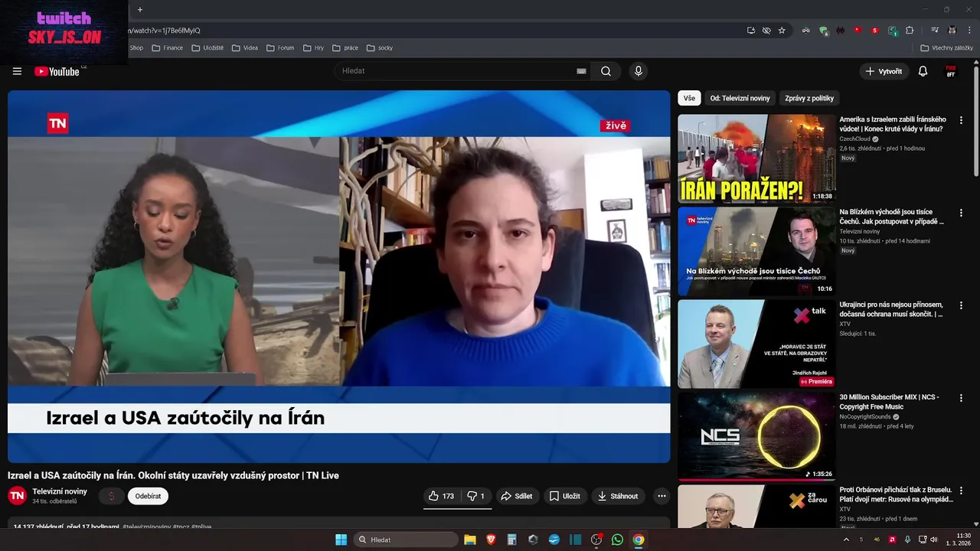Viewport: 980px width, 551px height.
Task: Download video with Stáhnout button
Action: click(618, 496)
